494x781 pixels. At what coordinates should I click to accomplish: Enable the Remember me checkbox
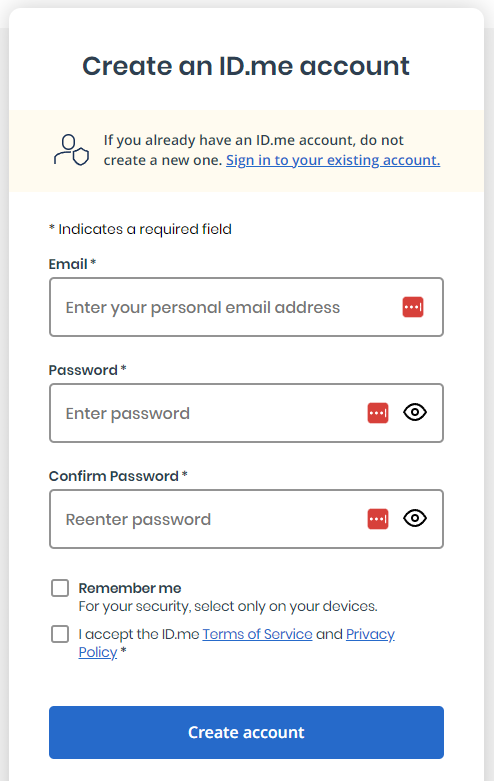60,588
